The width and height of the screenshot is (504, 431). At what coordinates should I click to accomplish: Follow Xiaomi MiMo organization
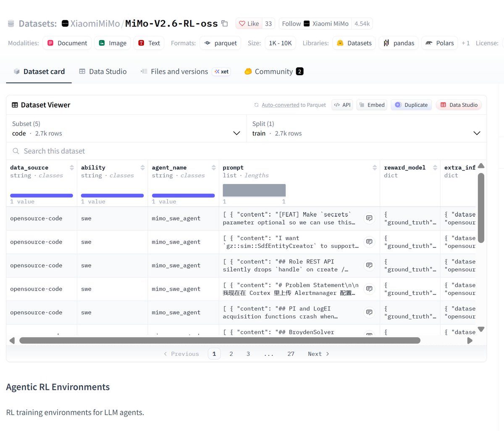(x=315, y=24)
